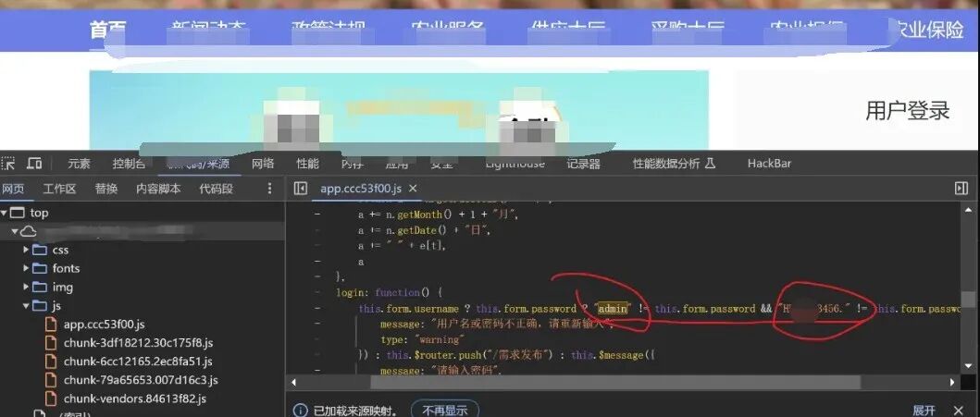Open app.ccc53f00.js in the file tree

104,325
